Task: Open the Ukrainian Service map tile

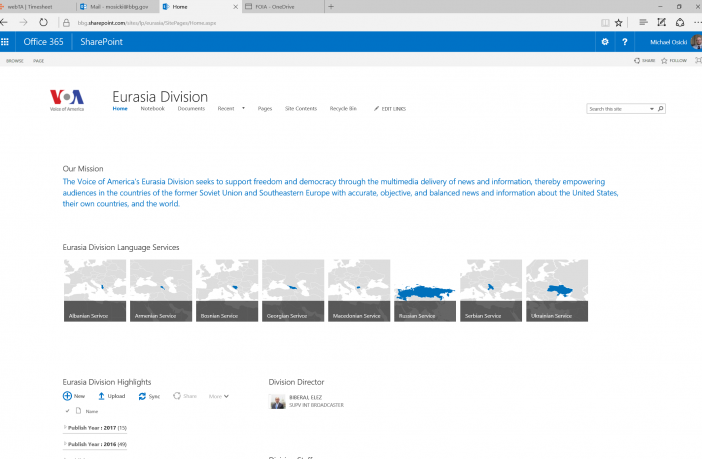Action: click(x=557, y=290)
